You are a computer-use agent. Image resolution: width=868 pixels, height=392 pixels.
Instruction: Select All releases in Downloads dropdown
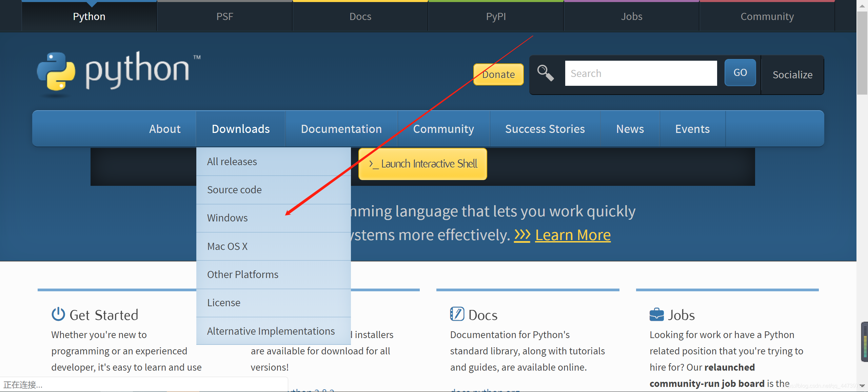(273, 161)
